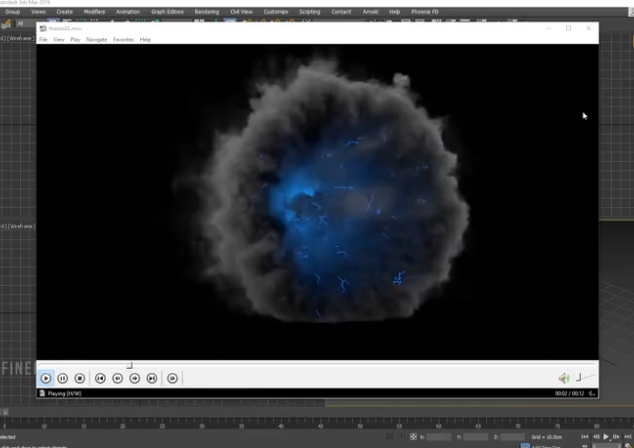
Task: Go to next frame in 3ds Max controls
Action: tap(616, 437)
